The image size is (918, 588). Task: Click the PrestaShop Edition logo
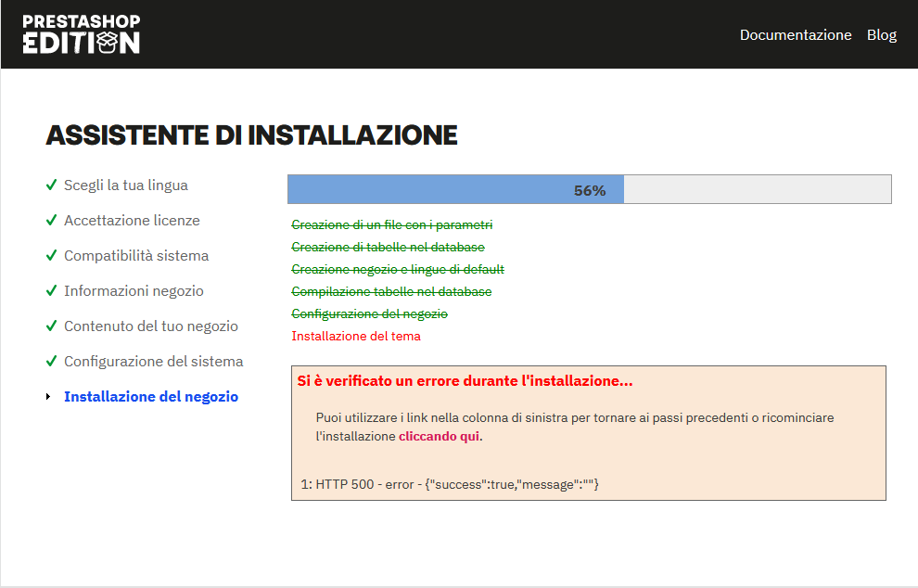82,34
